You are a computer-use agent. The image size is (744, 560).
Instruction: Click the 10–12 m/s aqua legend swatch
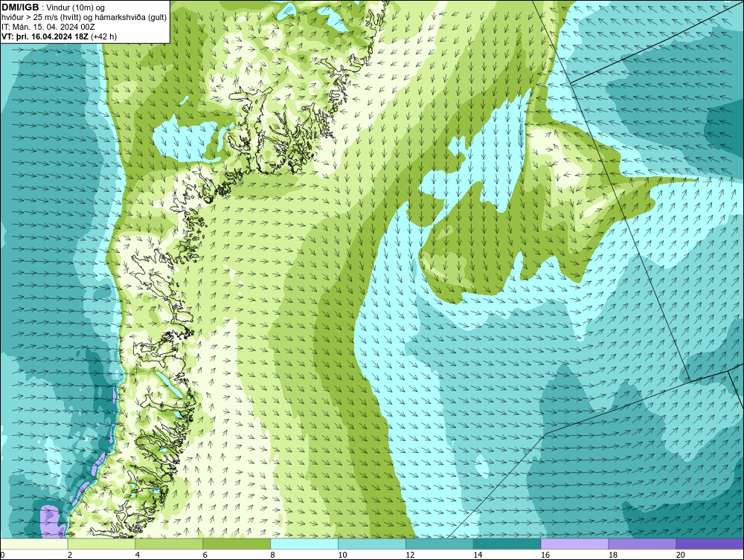372,544
